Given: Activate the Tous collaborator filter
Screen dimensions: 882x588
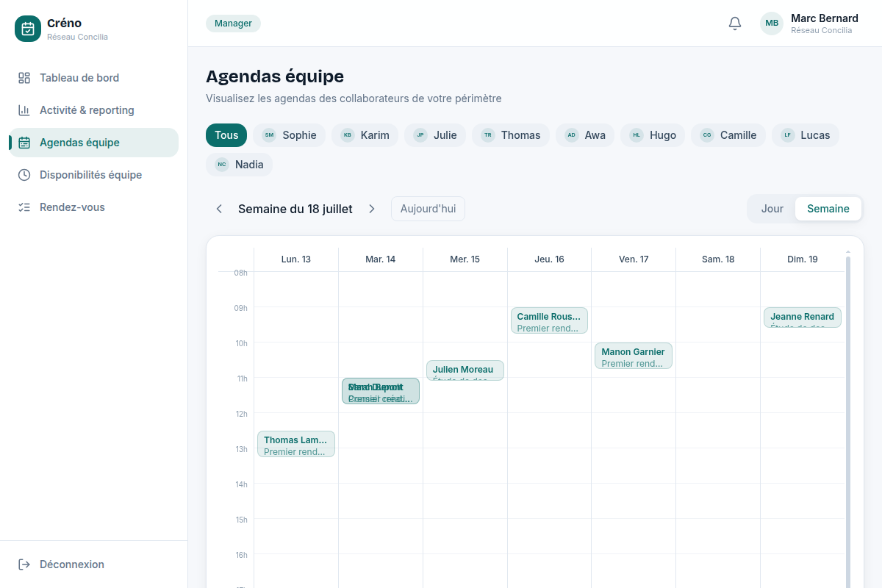Looking at the screenshot, I should click(x=226, y=135).
